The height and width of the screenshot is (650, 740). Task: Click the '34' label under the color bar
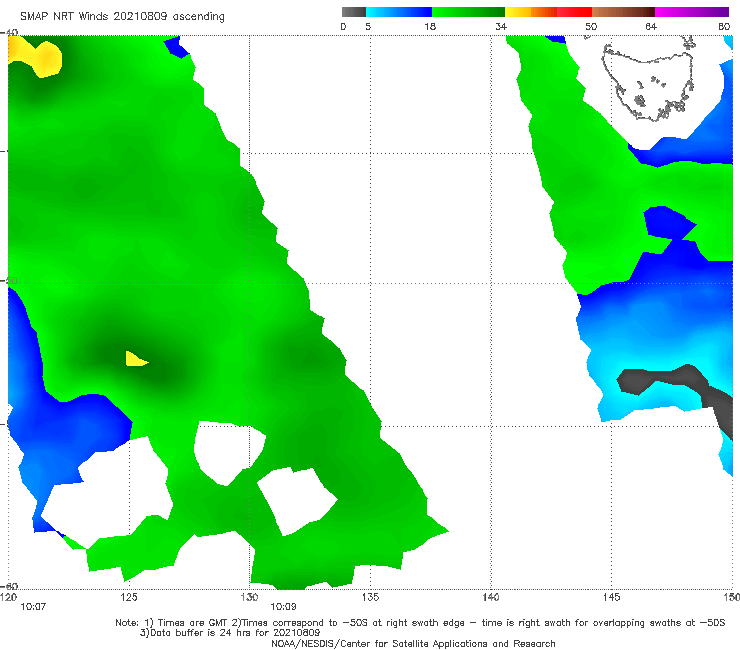point(501,26)
